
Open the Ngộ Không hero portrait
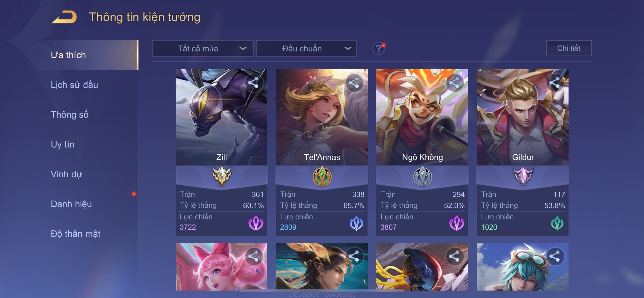(422, 117)
